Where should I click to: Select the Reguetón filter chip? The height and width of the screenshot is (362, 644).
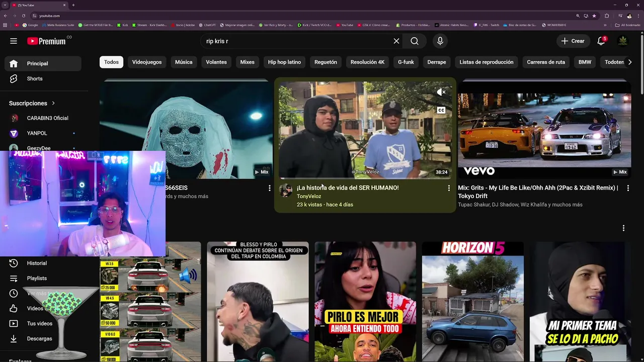pyautogui.click(x=326, y=62)
